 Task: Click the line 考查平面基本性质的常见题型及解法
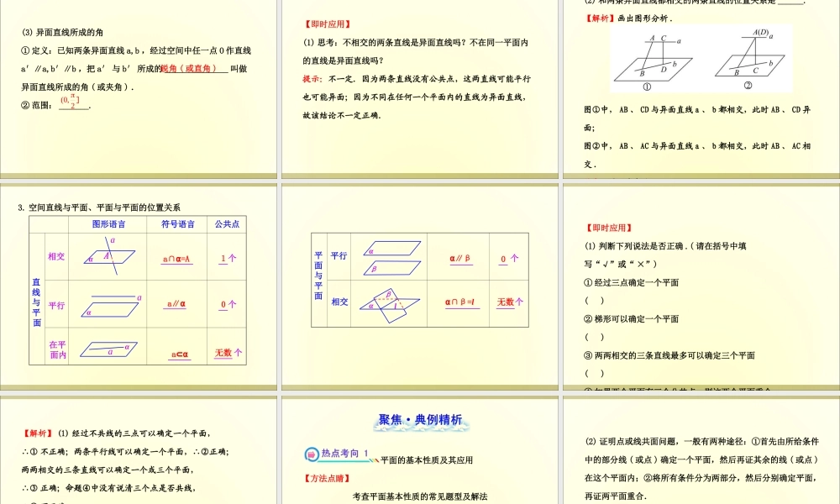[x=420, y=496]
